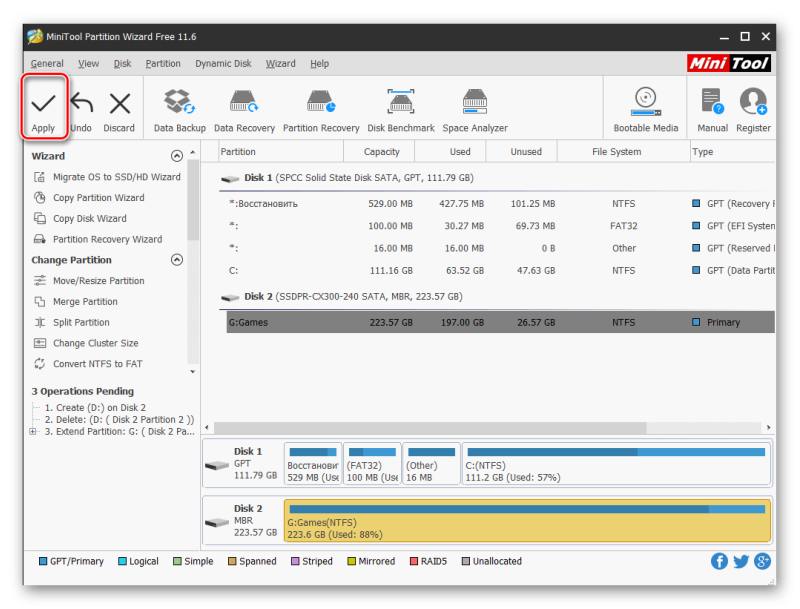Open the Facebook share icon
The width and height of the screenshot is (800, 609).
719,562
